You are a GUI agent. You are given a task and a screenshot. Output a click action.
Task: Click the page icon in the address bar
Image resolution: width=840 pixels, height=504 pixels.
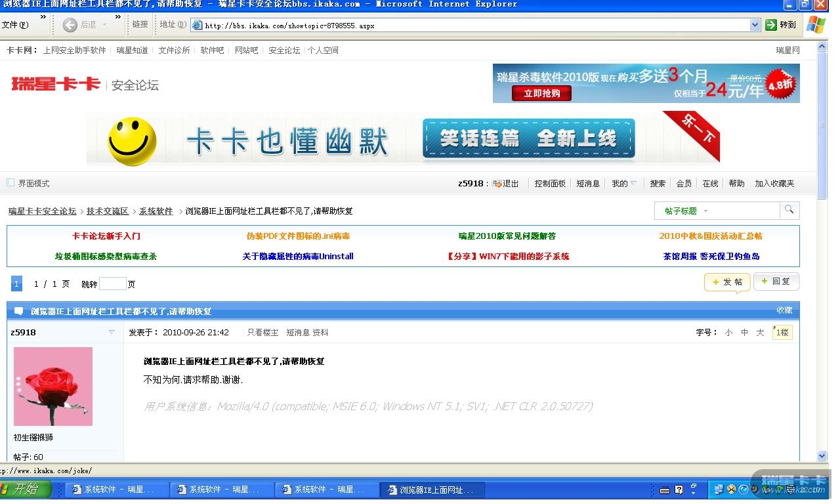coord(197,26)
